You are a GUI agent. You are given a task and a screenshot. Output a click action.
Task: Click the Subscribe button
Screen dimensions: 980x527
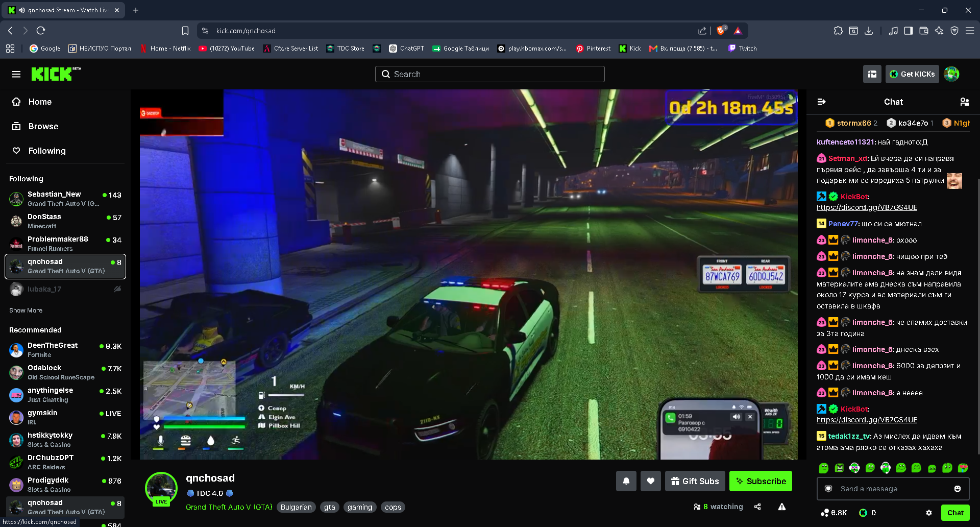click(761, 481)
